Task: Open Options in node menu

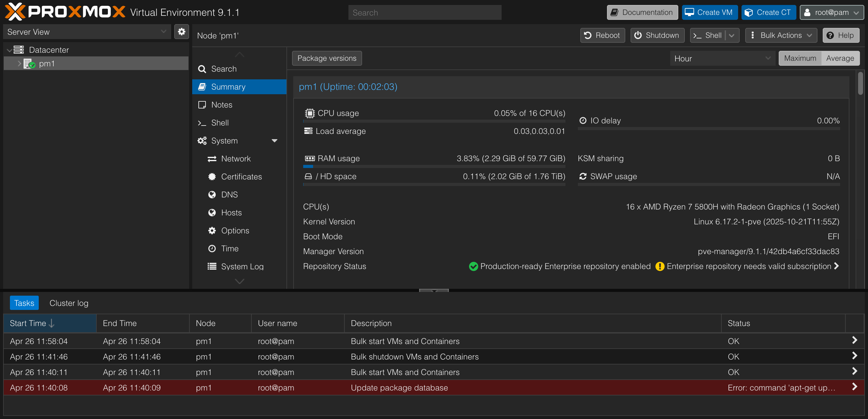Action: [239, 230]
